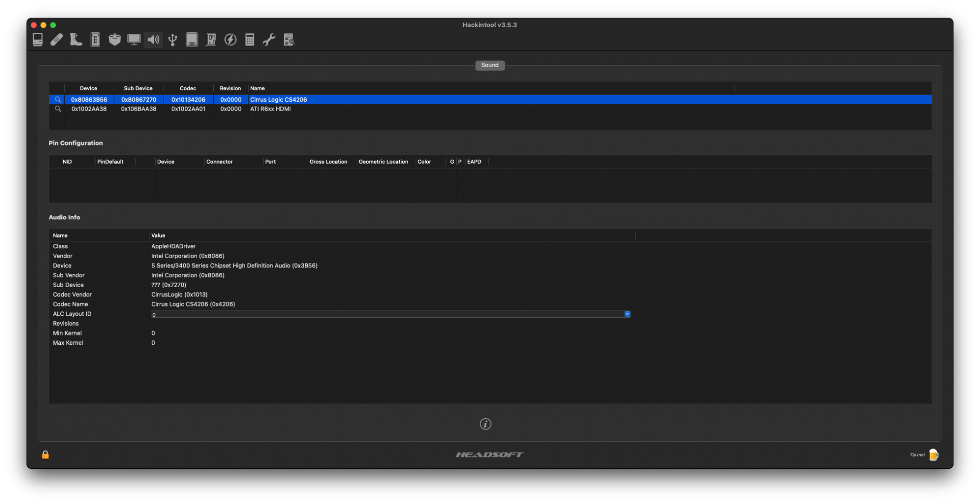Click codec ID 0x10134206

[x=188, y=99]
